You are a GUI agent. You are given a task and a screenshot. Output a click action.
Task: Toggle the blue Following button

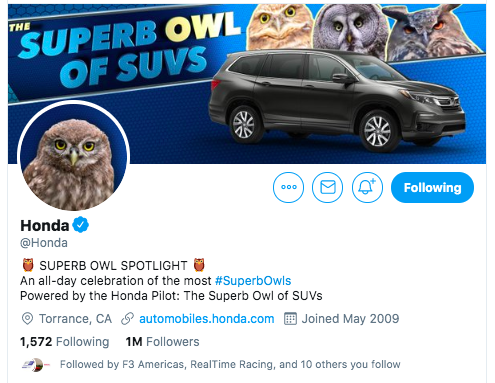432,187
